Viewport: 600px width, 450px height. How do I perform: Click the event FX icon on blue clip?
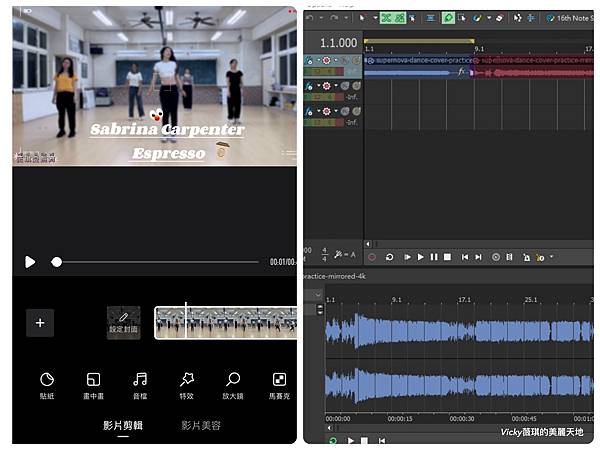tap(461, 72)
